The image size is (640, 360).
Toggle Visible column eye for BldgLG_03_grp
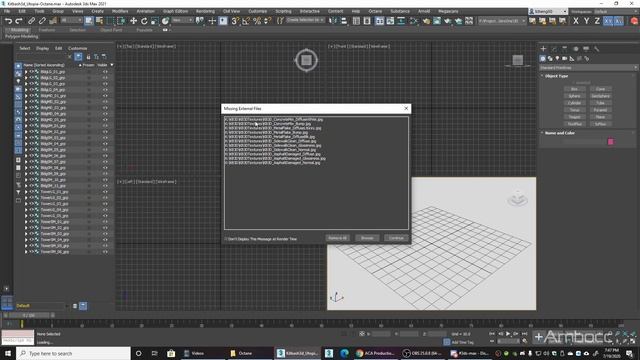click(105, 84)
